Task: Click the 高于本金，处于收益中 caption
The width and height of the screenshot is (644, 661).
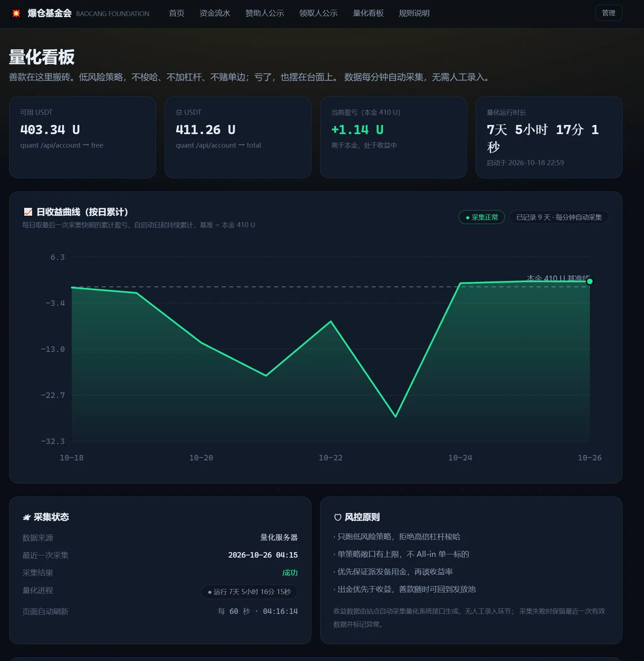Action: [x=364, y=145]
